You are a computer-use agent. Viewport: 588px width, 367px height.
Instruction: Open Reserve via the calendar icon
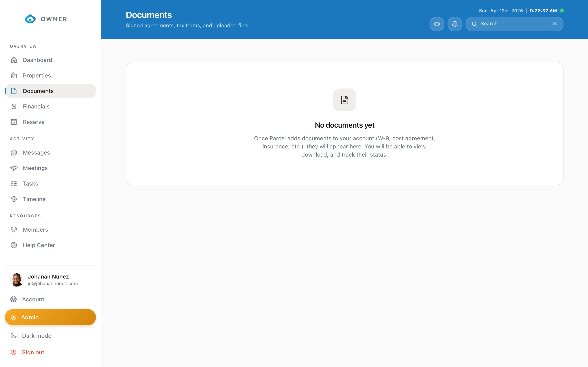coord(14,122)
